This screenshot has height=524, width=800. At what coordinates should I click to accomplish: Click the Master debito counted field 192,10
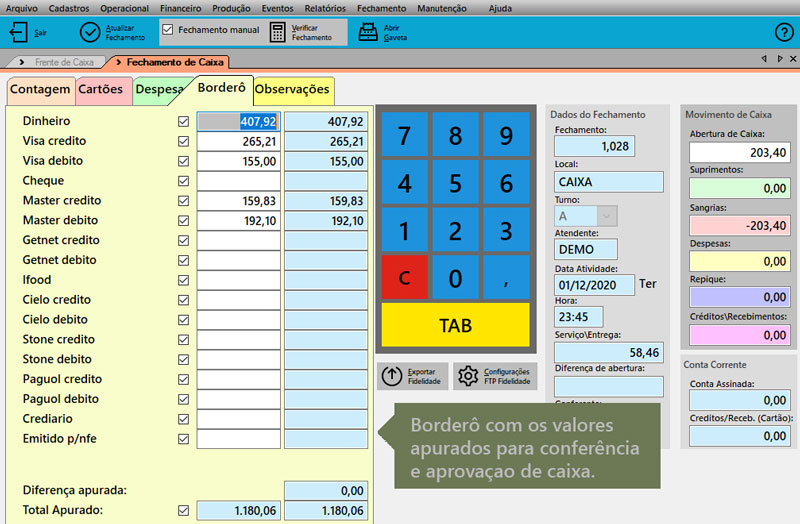pos(238,221)
